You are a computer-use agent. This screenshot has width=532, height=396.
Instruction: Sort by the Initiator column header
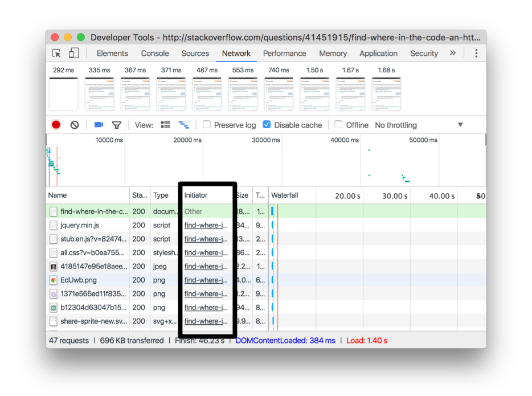(x=207, y=195)
